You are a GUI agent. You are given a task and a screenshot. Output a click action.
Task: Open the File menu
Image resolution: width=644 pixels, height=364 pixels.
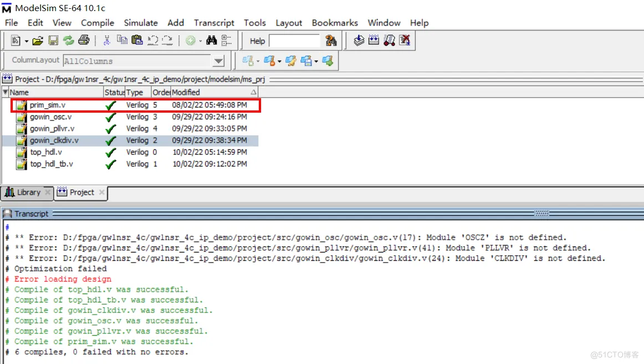[11, 23]
